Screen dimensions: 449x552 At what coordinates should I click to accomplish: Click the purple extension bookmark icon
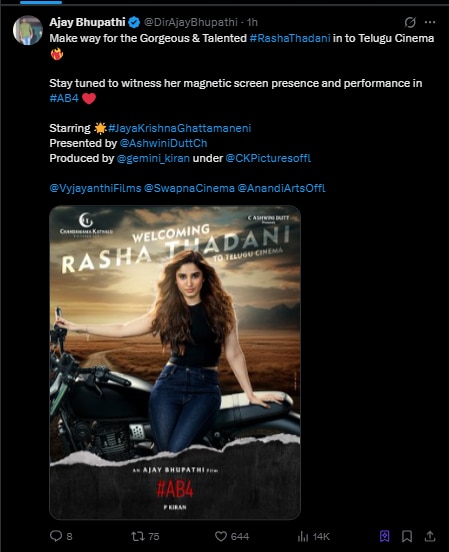(385, 536)
